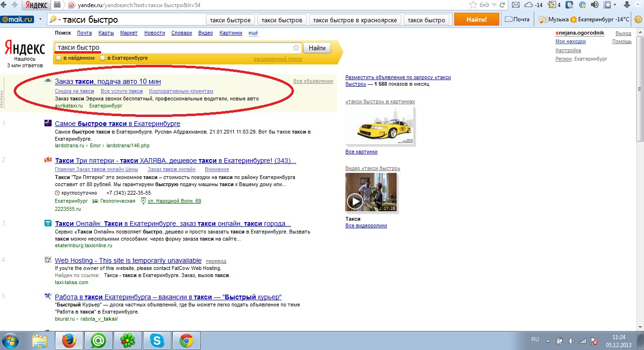Open the 'перевод' translation link
The height and width of the screenshot is (350, 644).
tap(216, 261)
